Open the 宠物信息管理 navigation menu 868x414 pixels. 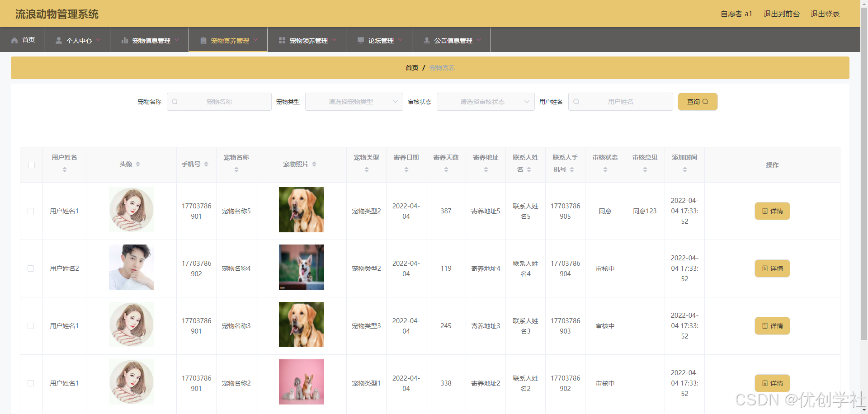pyautogui.click(x=150, y=40)
